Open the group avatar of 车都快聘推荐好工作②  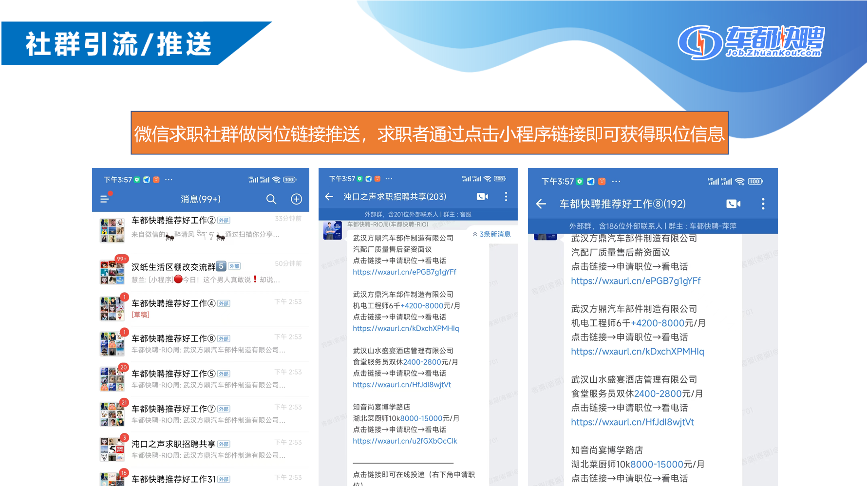point(112,230)
